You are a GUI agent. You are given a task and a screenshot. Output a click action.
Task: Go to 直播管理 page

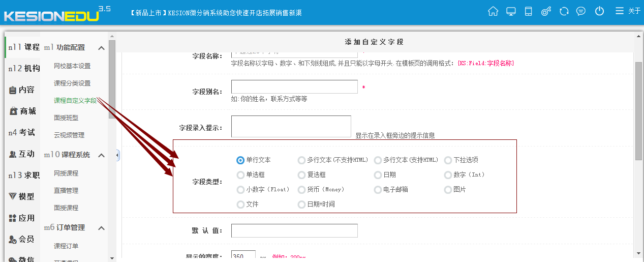coord(66,191)
